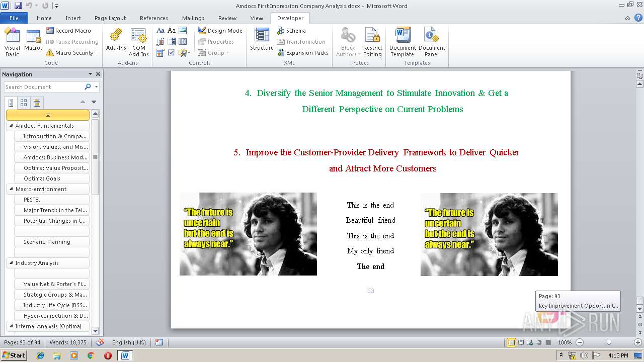The height and width of the screenshot is (362, 644).
Task: Switch to Full Screen Reading view
Action: coord(521,342)
